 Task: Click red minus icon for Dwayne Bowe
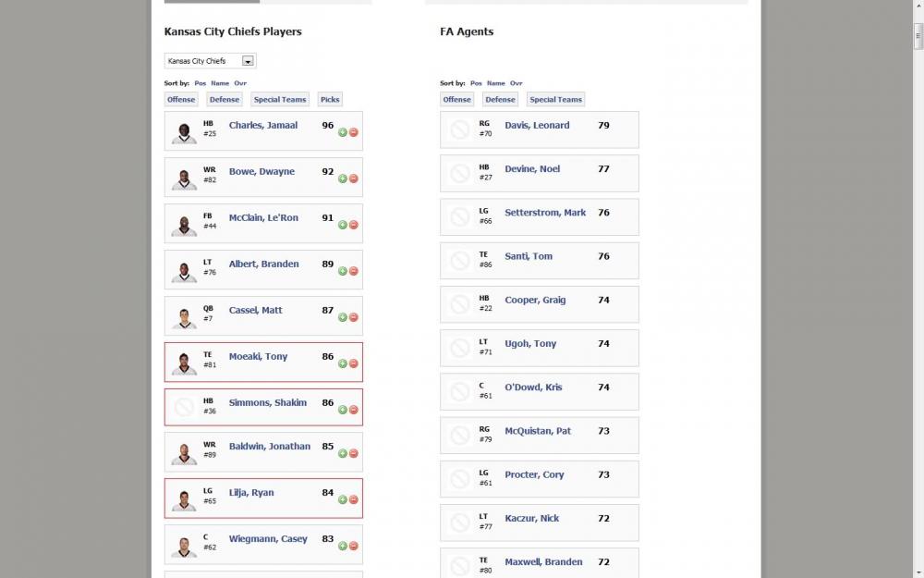tap(354, 178)
